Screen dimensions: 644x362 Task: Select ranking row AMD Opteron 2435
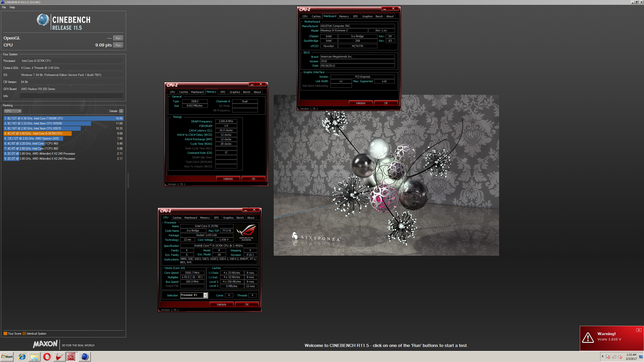click(63, 139)
